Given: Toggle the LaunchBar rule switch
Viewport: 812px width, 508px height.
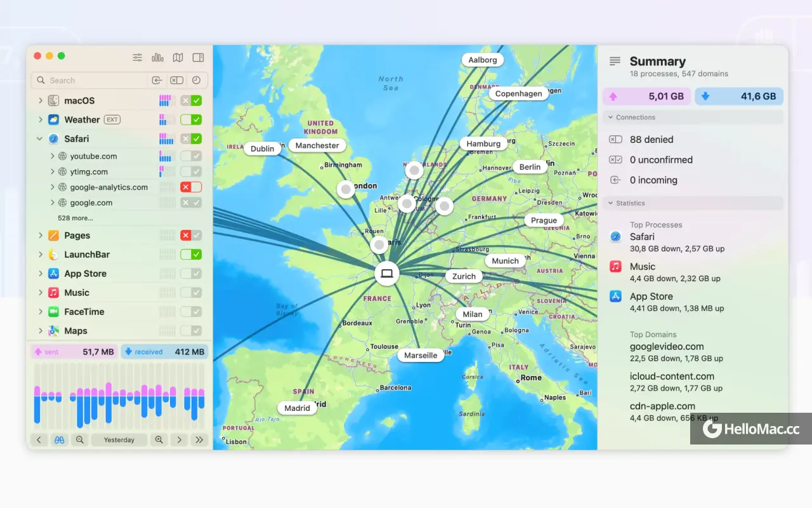Looking at the screenshot, I should 191,255.
